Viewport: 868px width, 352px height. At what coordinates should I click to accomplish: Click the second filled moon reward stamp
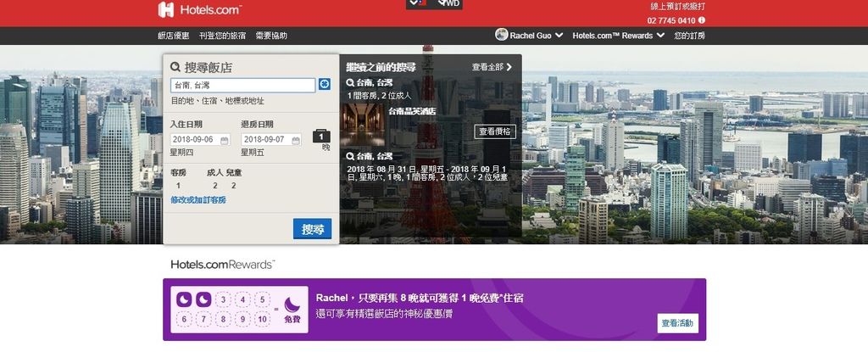(x=203, y=300)
